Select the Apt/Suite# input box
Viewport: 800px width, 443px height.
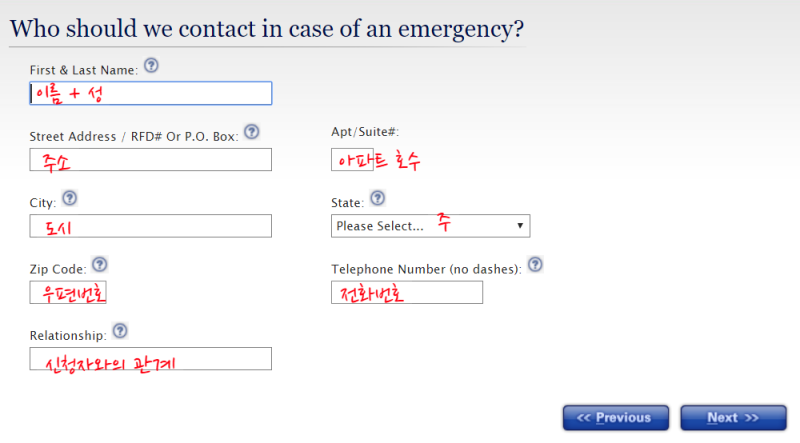point(352,159)
